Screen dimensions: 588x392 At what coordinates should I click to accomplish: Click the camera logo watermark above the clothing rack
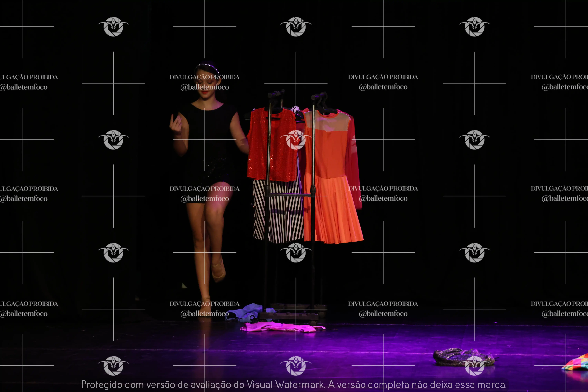(296, 27)
